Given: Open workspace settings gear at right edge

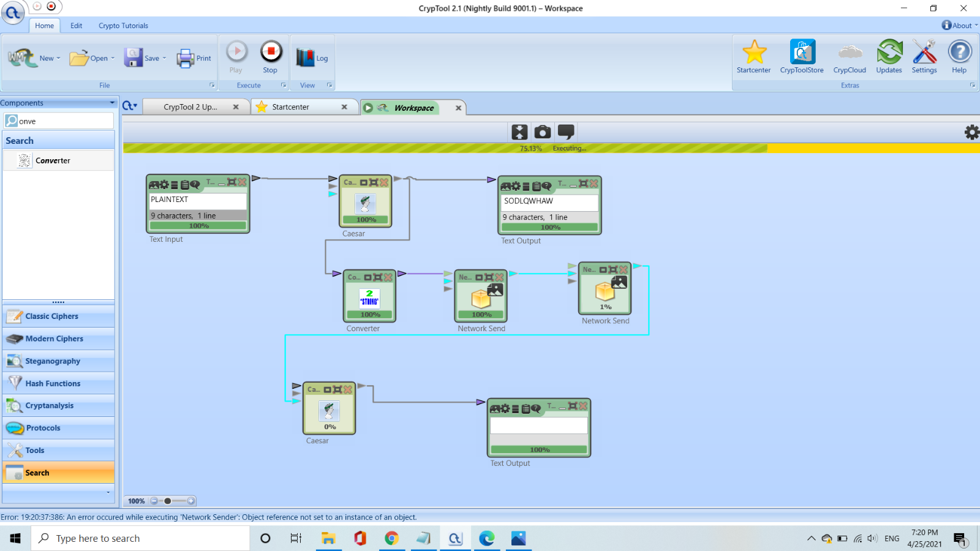Looking at the screenshot, I should [x=972, y=132].
